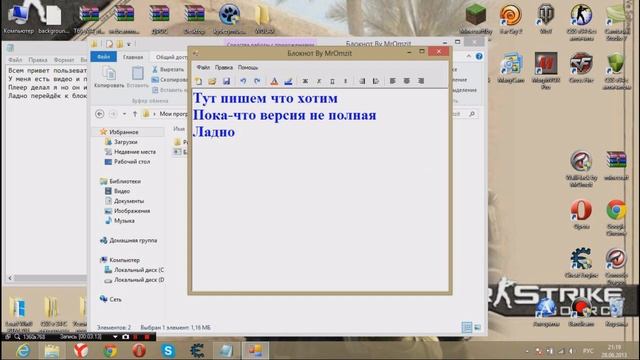This screenshot has width=640, height=360.
Task: Click the New document icon in Блокнот toolbar
Action: click(198, 81)
